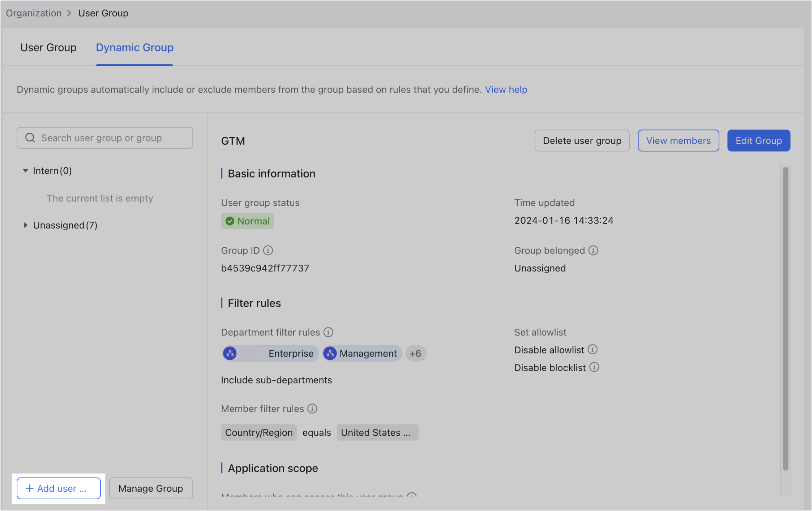Viewport: 812px width, 511px height.
Task: Collapse the Intern group in the sidebar
Action: click(26, 171)
